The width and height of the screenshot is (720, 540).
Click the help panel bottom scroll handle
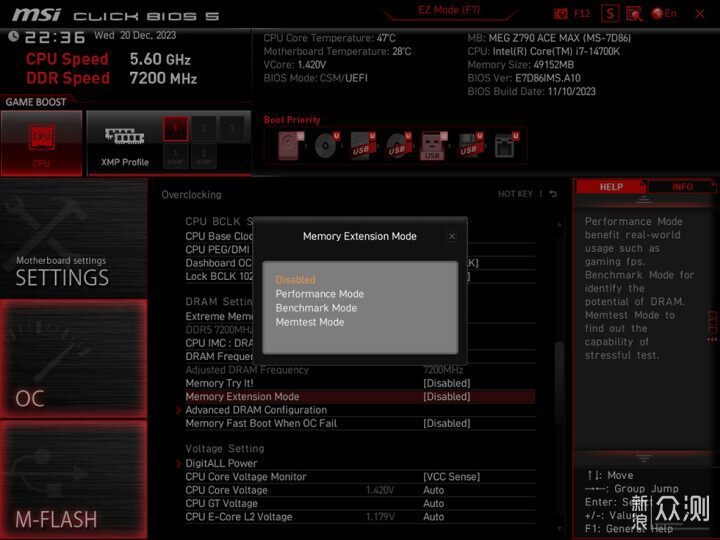coord(643,458)
